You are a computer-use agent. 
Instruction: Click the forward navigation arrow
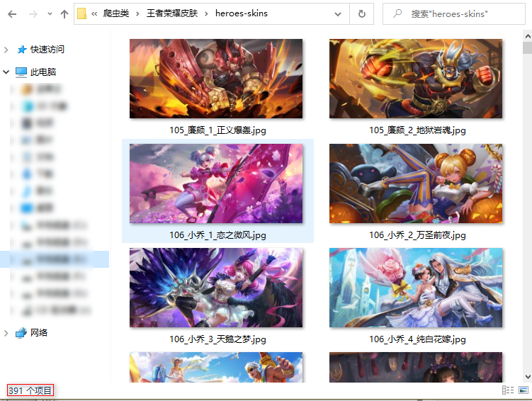pyautogui.click(x=33, y=14)
